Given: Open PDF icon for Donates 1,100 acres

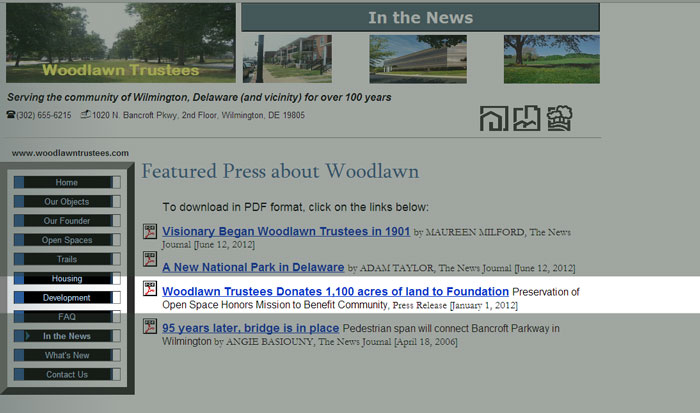Looking at the screenshot, I should (x=149, y=291).
